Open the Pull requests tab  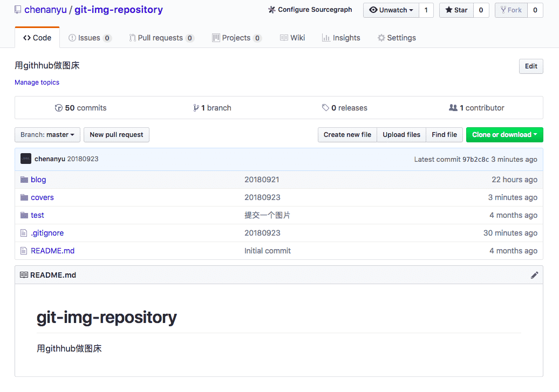161,38
